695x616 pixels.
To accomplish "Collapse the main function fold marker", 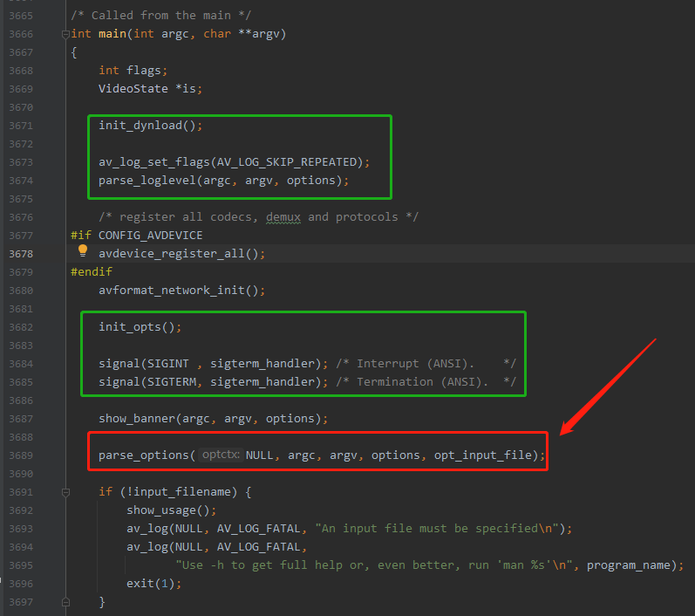I will pyautogui.click(x=65, y=34).
